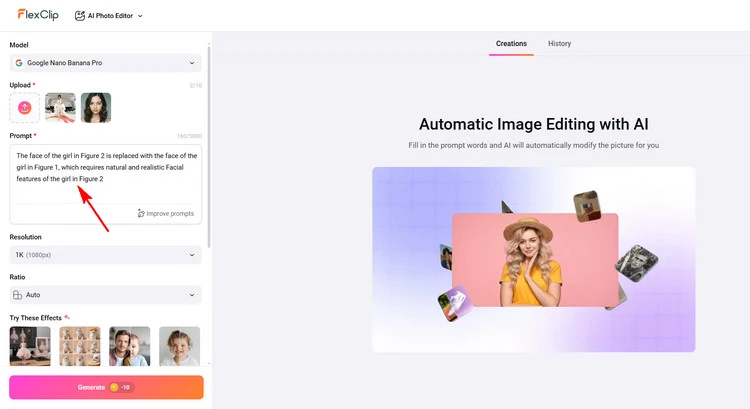This screenshot has width=750, height=409.
Task: Open the Ratio Auto dropdown
Action: click(x=105, y=295)
